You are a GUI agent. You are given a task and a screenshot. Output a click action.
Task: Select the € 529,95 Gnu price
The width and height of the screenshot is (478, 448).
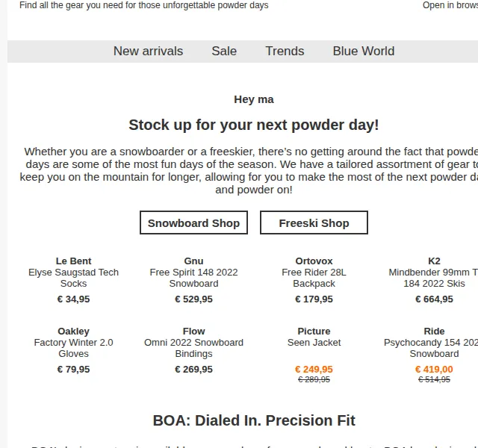tap(194, 299)
